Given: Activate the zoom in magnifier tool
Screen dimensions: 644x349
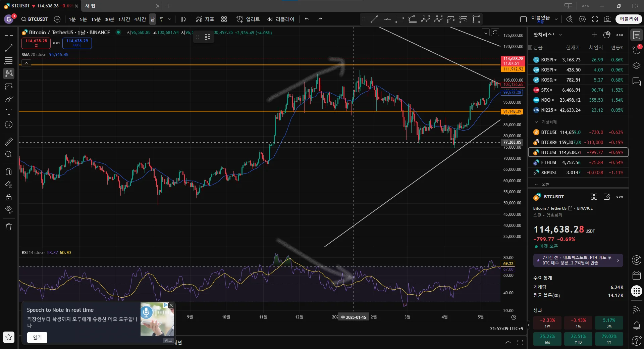Looking at the screenshot, I should pyautogui.click(x=9, y=154).
